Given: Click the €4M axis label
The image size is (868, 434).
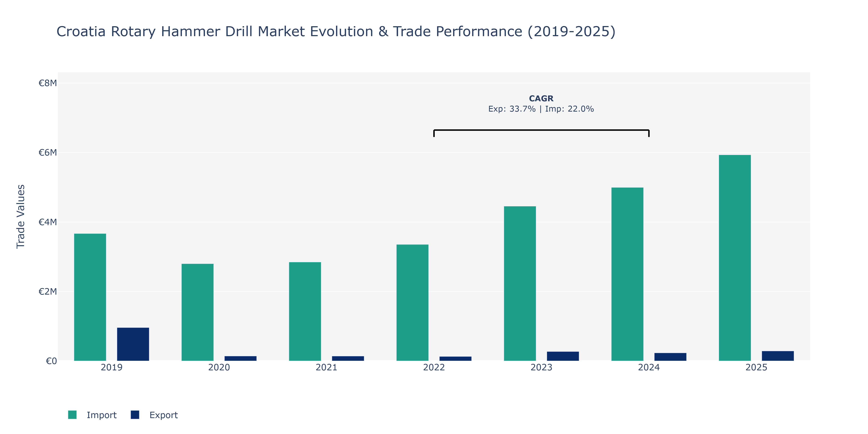Looking at the screenshot, I should coord(48,222).
